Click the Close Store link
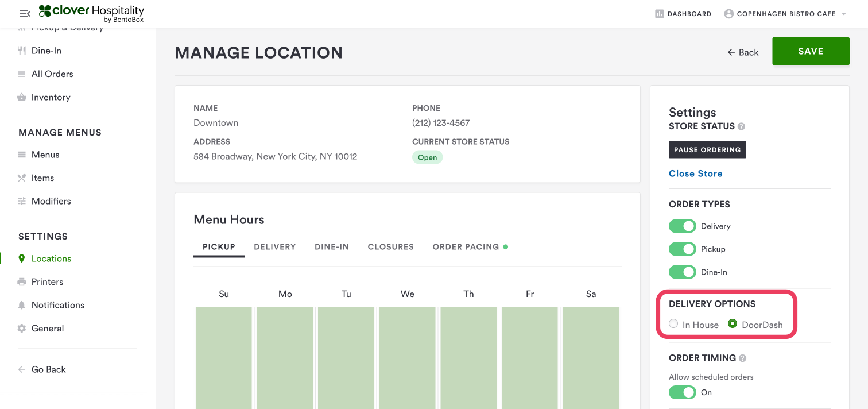This screenshot has height=409, width=868. [x=695, y=173]
